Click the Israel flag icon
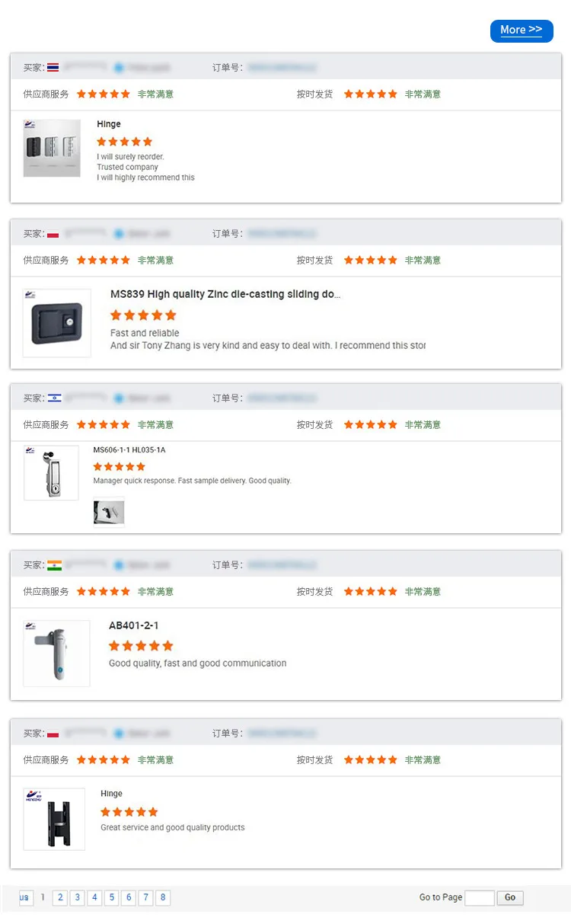Image resolution: width=571 pixels, height=924 pixels. tap(54, 398)
